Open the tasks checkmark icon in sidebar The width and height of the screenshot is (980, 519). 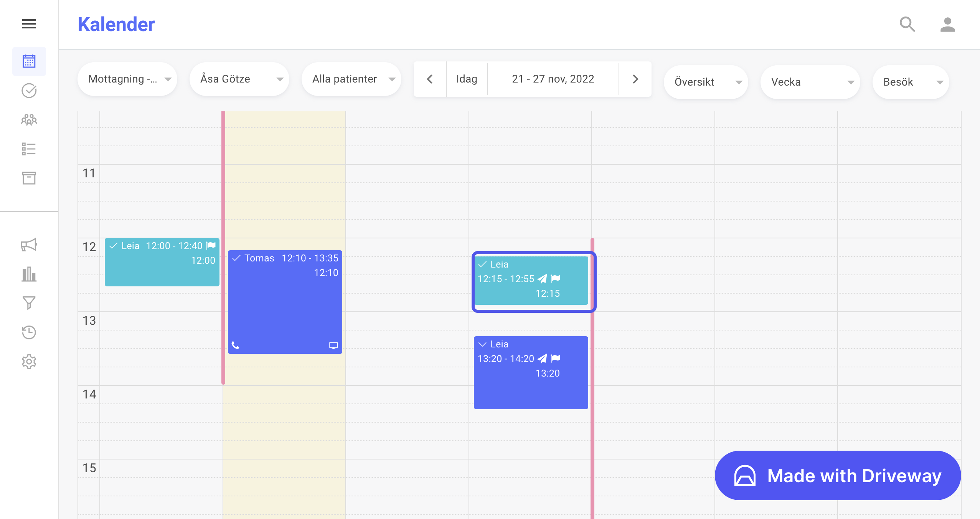tap(29, 91)
